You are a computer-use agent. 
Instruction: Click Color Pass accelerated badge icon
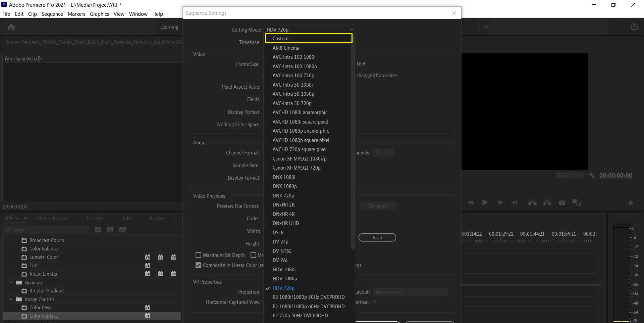pyautogui.click(x=147, y=307)
